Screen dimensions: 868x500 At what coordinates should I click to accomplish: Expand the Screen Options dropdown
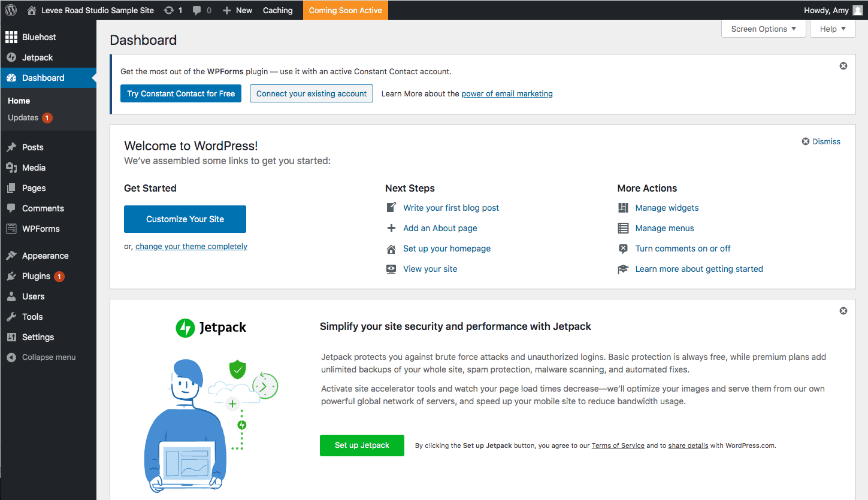(764, 29)
